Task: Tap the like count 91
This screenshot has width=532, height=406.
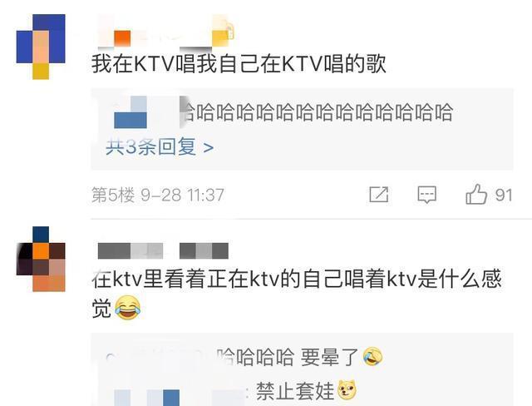Action: click(x=504, y=196)
